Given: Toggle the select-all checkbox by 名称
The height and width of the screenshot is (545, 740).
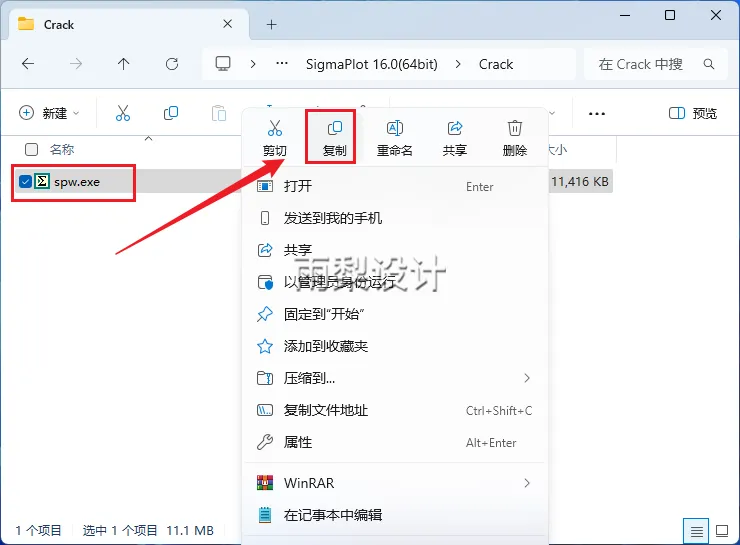Looking at the screenshot, I should point(31,150).
